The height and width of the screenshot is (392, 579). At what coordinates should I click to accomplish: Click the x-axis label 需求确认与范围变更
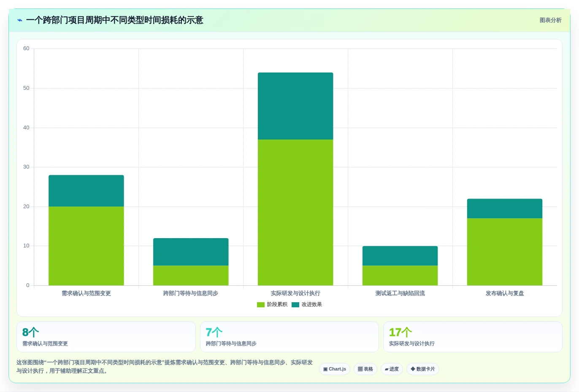pos(86,293)
